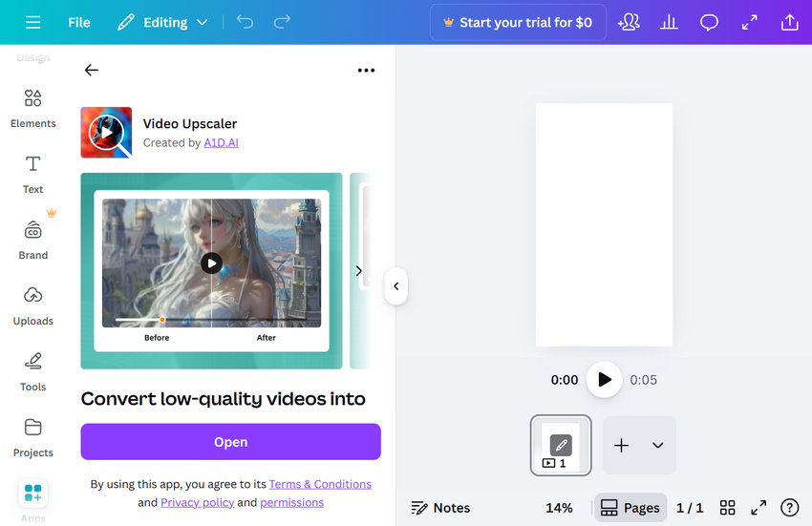Start your trial for $0

point(518,22)
